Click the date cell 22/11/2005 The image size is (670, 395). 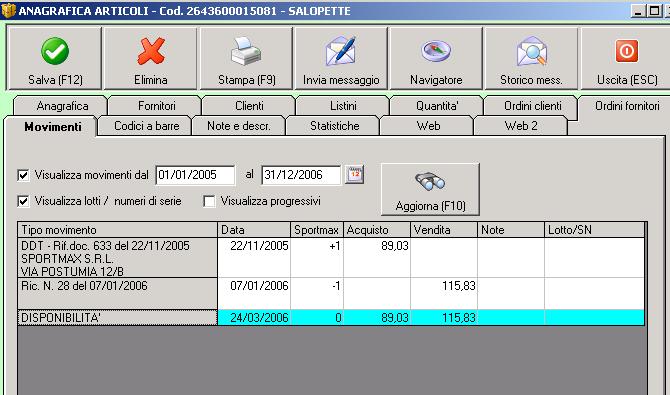click(254, 258)
